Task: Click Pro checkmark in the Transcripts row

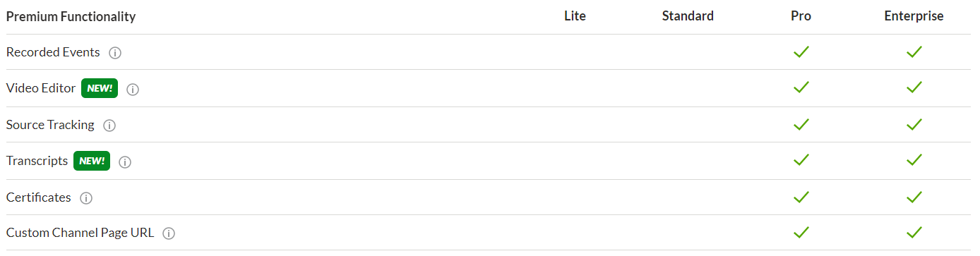Action: 801,160
